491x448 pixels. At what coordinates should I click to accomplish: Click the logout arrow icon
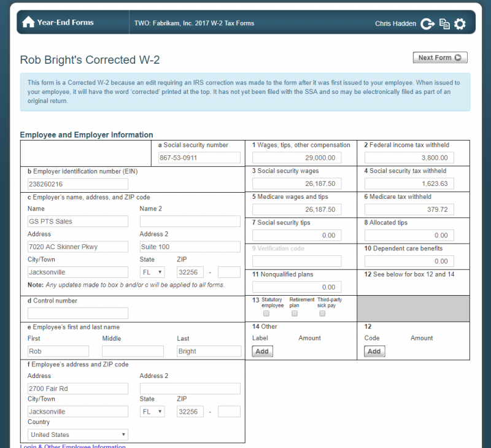point(427,24)
